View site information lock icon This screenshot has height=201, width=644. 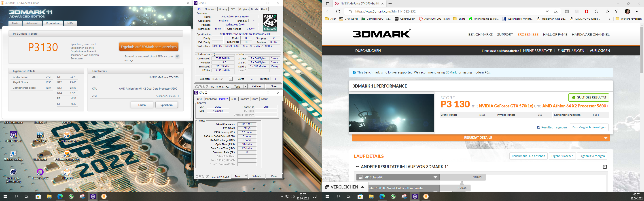350,11
